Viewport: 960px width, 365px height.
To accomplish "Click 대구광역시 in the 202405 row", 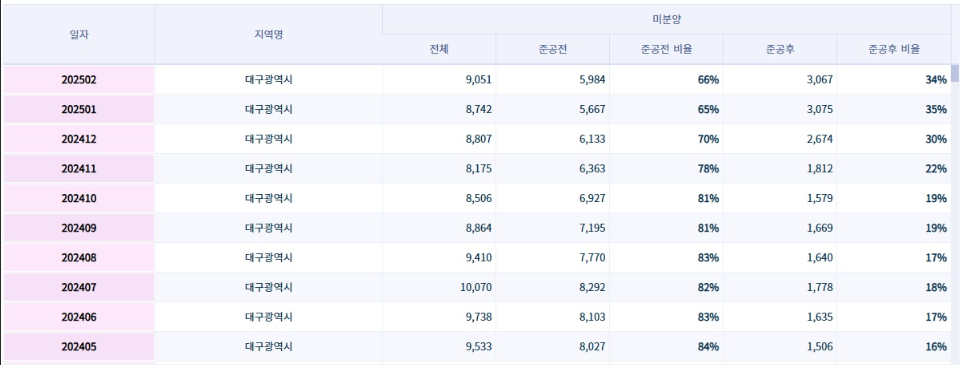I will tap(269, 347).
